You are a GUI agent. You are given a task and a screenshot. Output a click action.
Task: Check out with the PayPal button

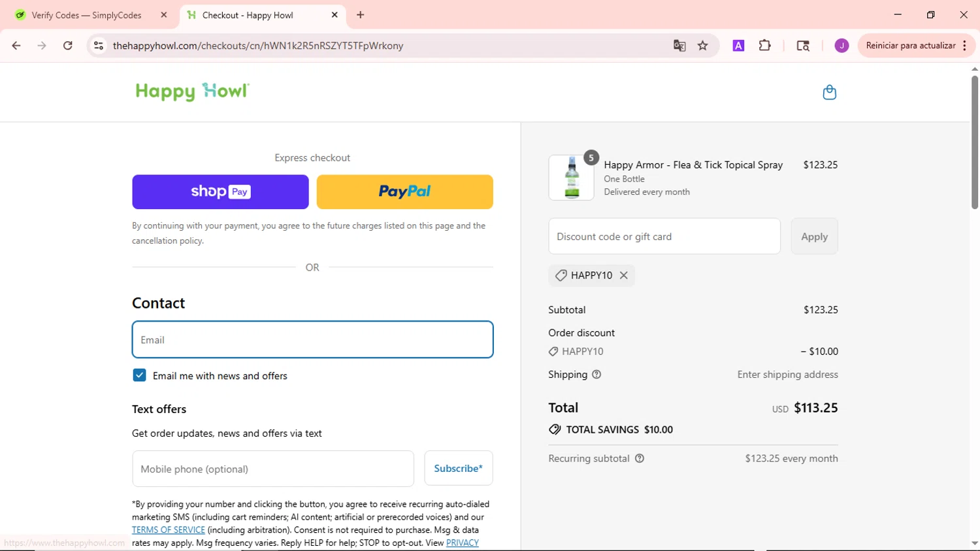coord(405,192)
